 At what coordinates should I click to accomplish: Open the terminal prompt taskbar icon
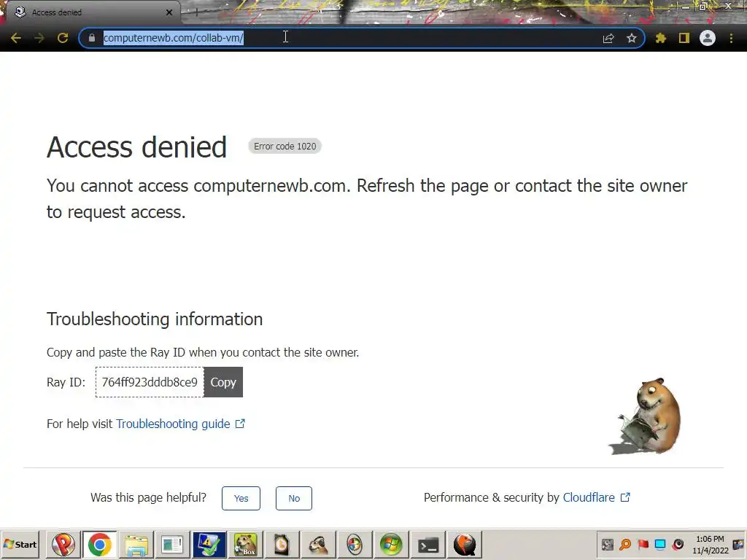(x=427, y=544)
